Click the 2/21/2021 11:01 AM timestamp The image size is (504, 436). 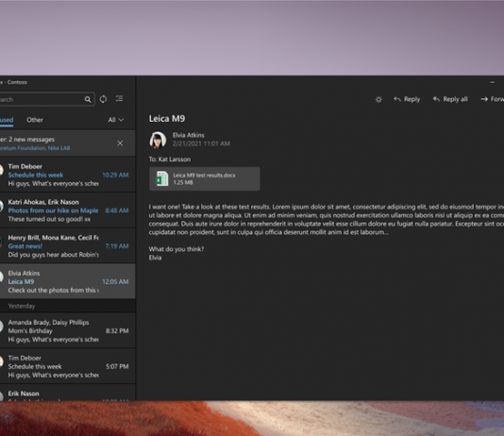click(x=201, y=143)
